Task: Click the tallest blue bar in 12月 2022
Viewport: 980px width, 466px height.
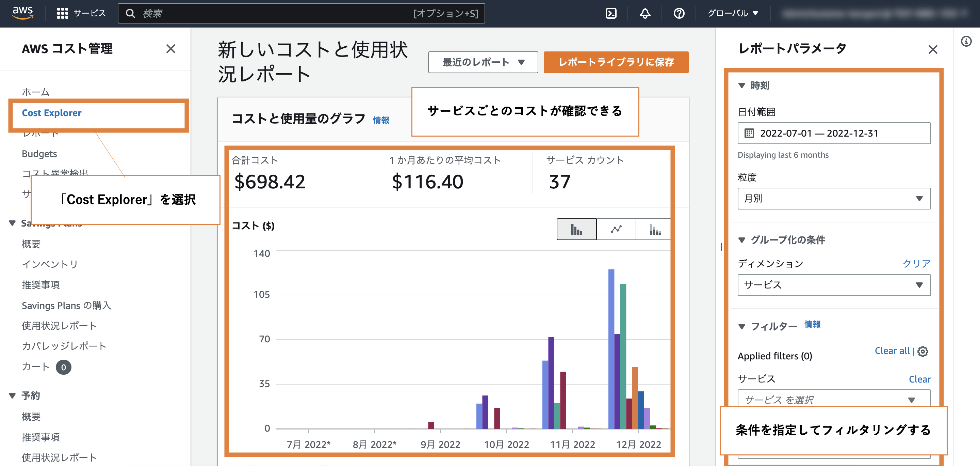Action: pyautogui.click(x=611, y=349)
